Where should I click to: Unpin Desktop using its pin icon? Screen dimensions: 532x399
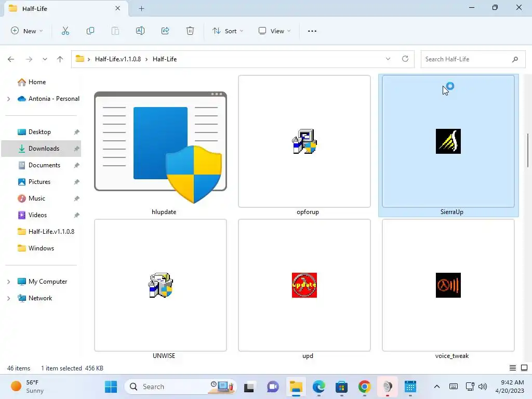[x=77, y=132]
